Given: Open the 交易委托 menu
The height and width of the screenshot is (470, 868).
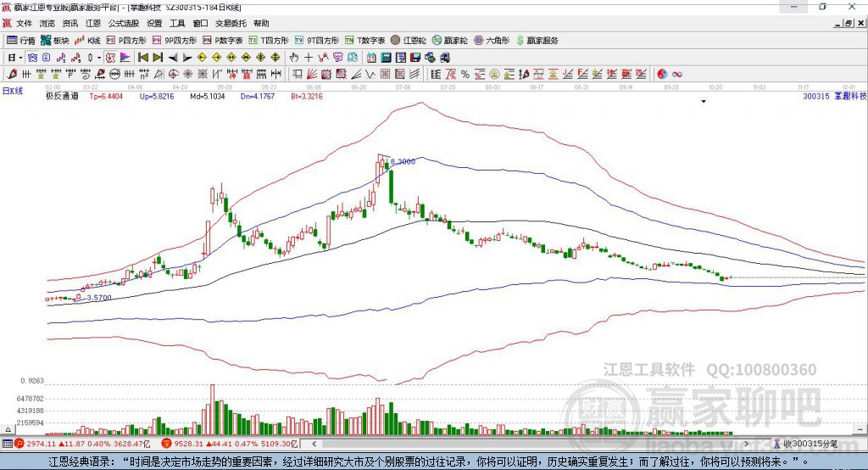Looking at the screenshot, I should [231, 23].
